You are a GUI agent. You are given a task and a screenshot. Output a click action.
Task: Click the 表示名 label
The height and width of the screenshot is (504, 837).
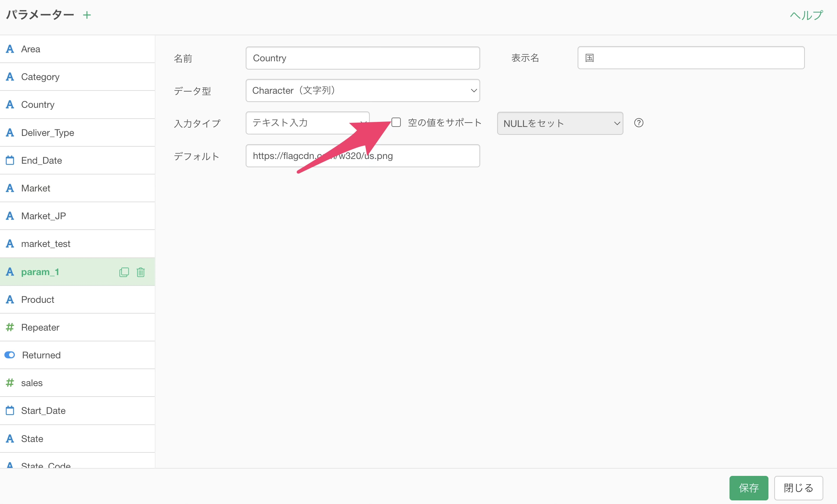click(525, 58)
